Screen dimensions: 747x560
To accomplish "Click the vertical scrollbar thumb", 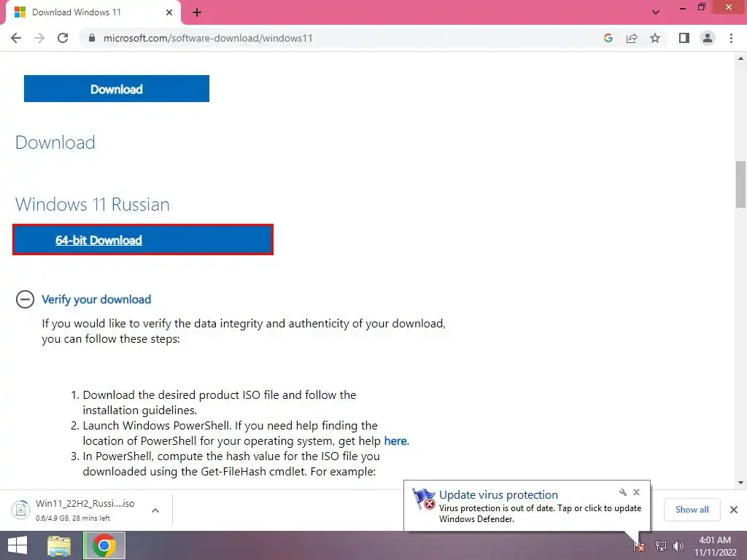I will tap(740, 184).
